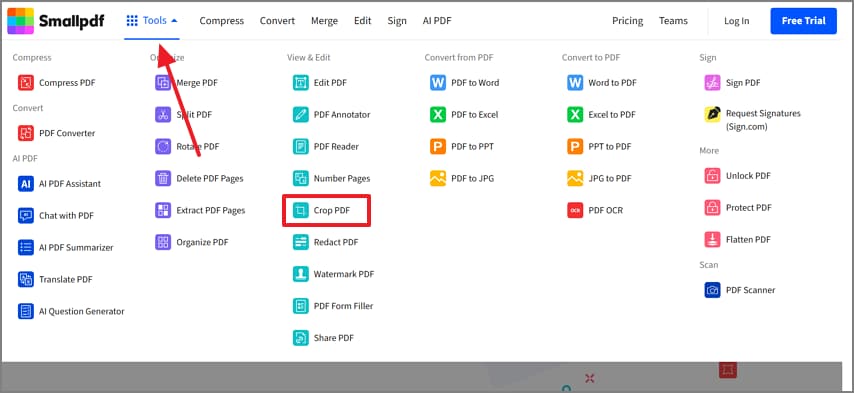
Task: Click the PDF Annotator pencil icon
Action: click(301, 114)
